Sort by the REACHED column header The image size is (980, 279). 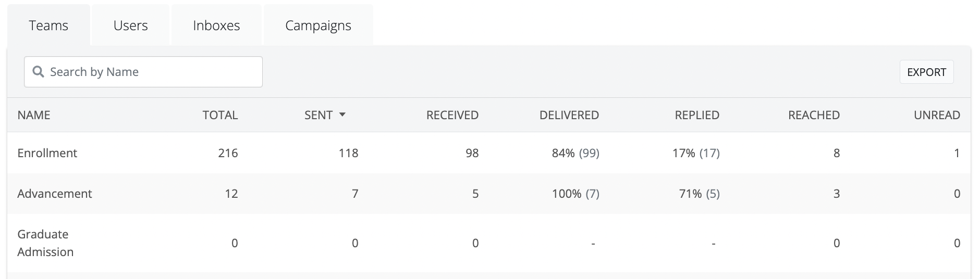(814, 115)
